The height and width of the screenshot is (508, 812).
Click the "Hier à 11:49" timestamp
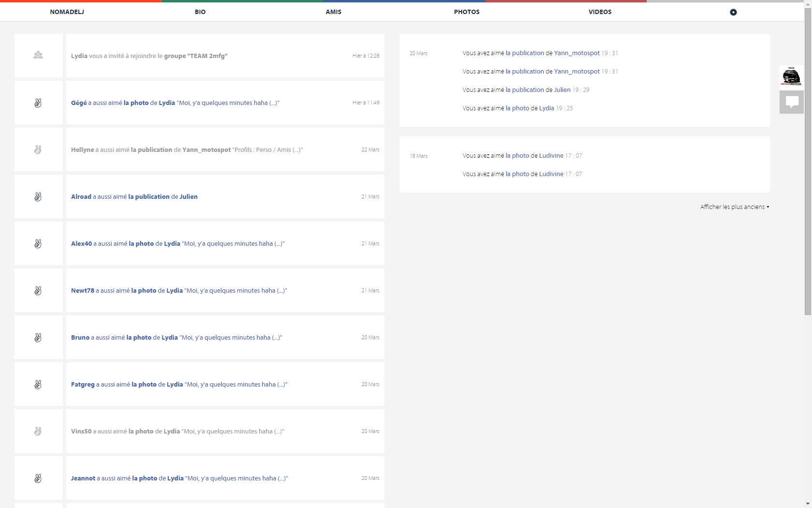pyautogui.click(x=366, y=103)
